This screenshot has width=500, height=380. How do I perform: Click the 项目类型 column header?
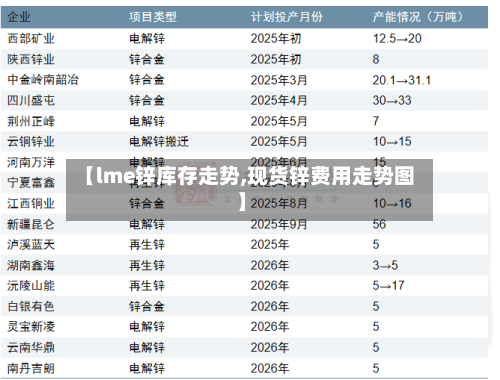[x=153, y=17]
